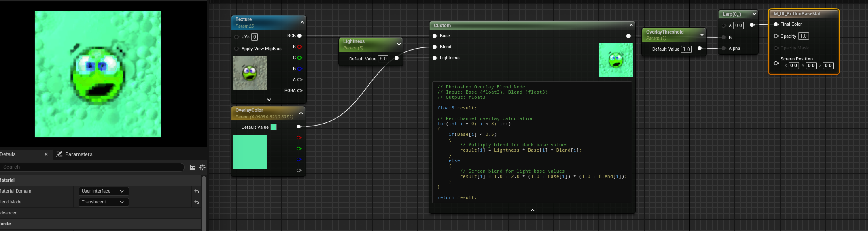Expand the Nanite category header
Viewport: 868px width, 231px height.
[100, 224]
